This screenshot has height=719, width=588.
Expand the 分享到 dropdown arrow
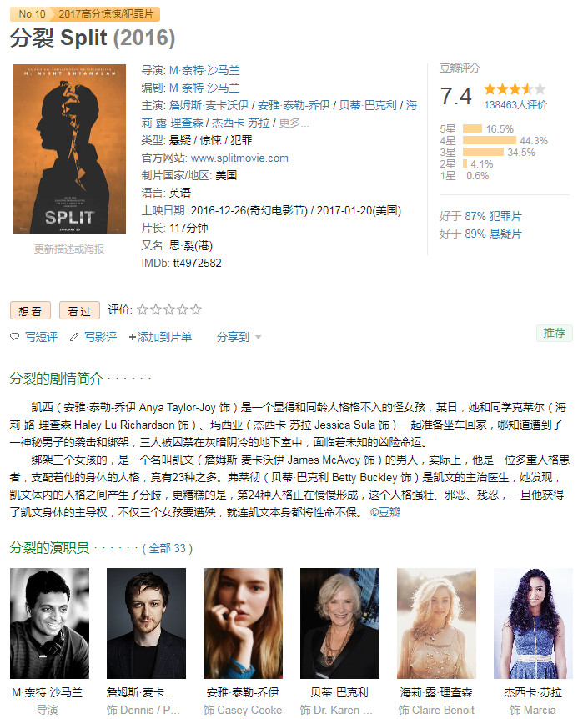tap(259, 338)
